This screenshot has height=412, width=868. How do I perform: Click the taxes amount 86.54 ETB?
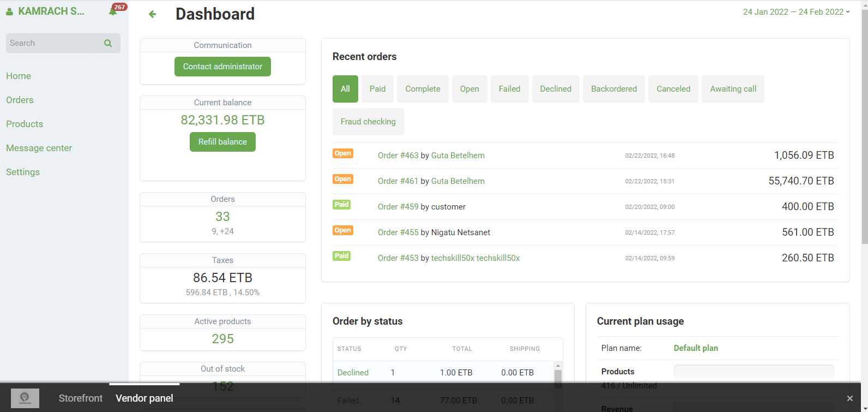click(222, 278)
